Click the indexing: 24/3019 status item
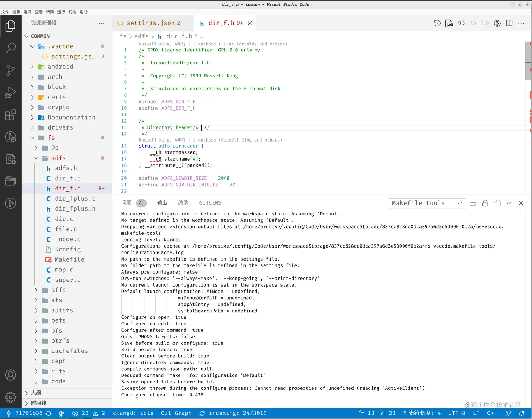Viewport: 532px width, 419px height. [x=233, y=413]
